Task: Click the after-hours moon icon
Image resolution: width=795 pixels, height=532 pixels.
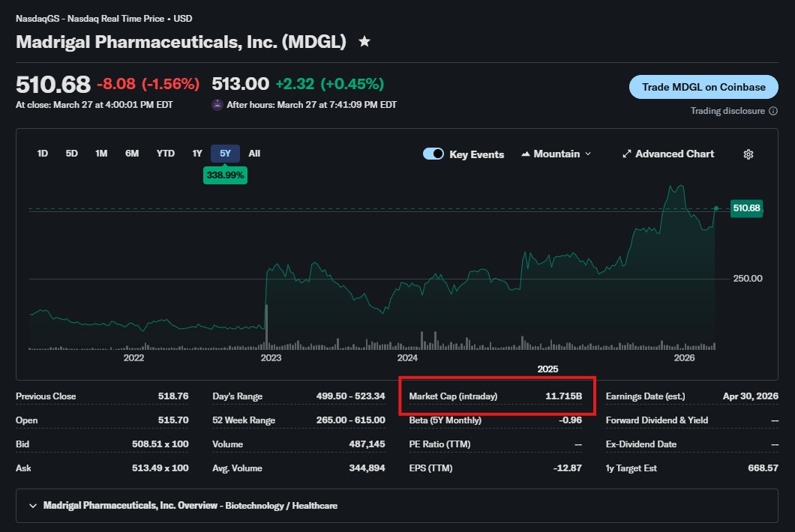Action: click(x=217, y=105)
